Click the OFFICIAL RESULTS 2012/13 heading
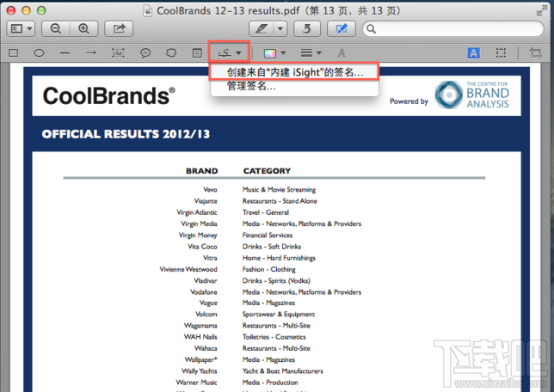Image resolution: width=554 pixels, height=392 pixels. click(x=126, y=134)
